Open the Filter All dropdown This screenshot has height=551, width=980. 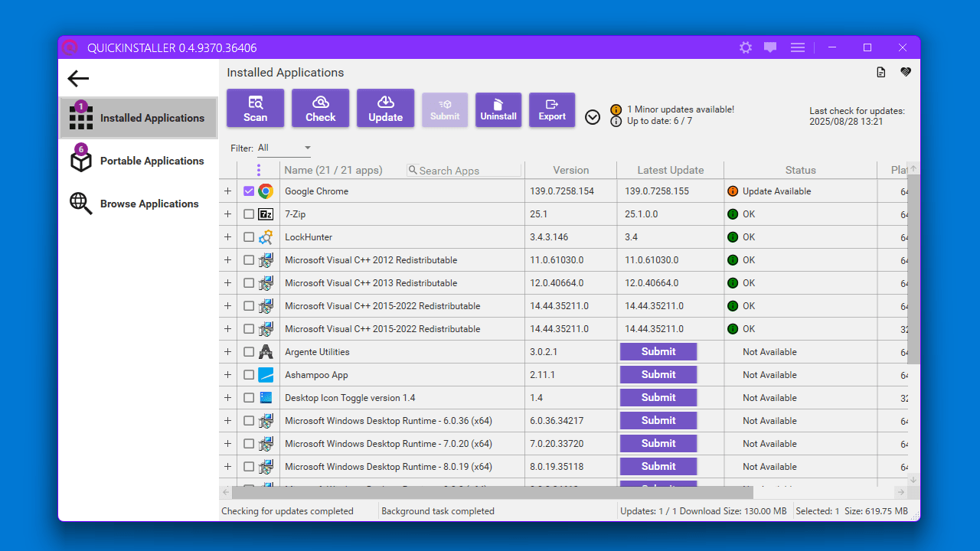coord(284,148)
